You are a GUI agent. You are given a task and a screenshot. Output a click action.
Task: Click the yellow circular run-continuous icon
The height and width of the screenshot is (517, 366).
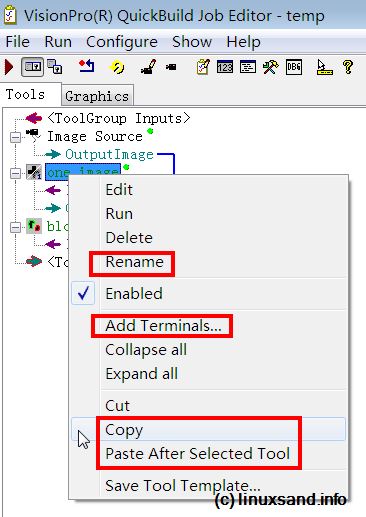click(117, 67)
